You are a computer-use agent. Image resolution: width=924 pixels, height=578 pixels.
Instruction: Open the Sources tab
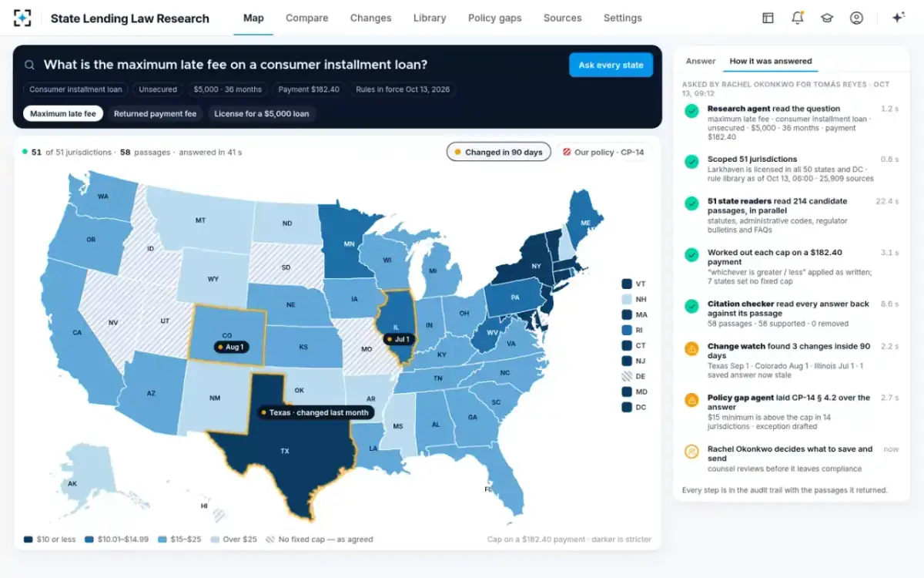[x=562, y=18]
